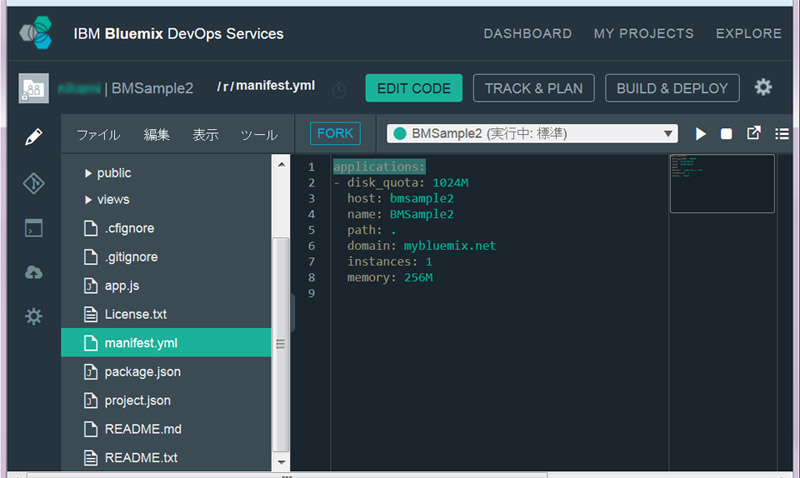This screenshot has height=478, width=800.
Task: Select the .gitignore file
Action: 166,257
